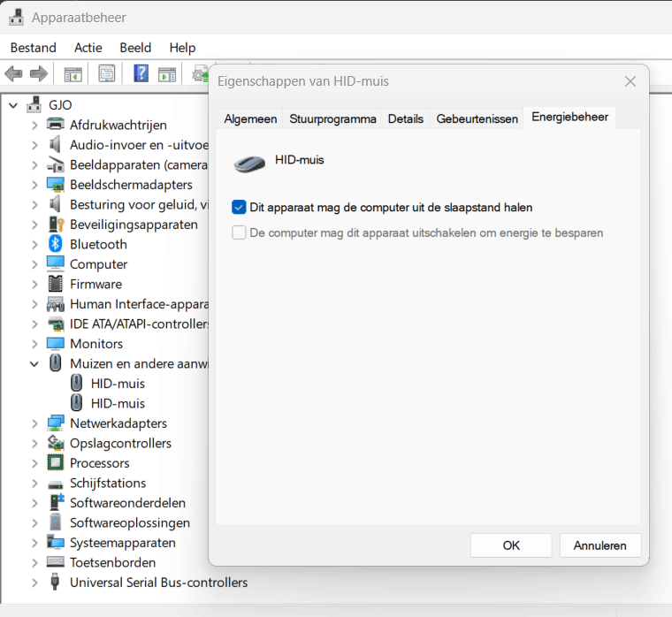Expand the Afdrukwachtrijen category
The image size is (672, 617).
(x=34, y=126)
